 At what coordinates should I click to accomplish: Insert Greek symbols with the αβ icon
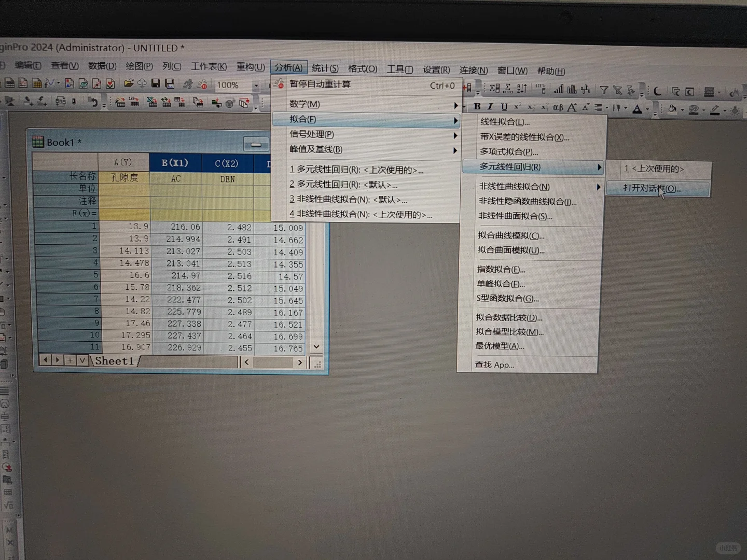tap(559, 107)
